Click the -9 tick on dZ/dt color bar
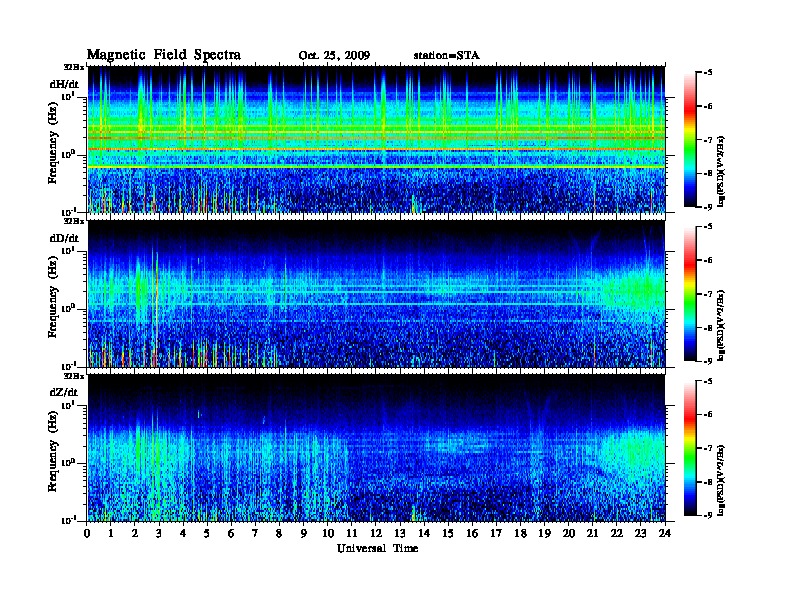The image size is (792, 612). click(x=709, y=515)
